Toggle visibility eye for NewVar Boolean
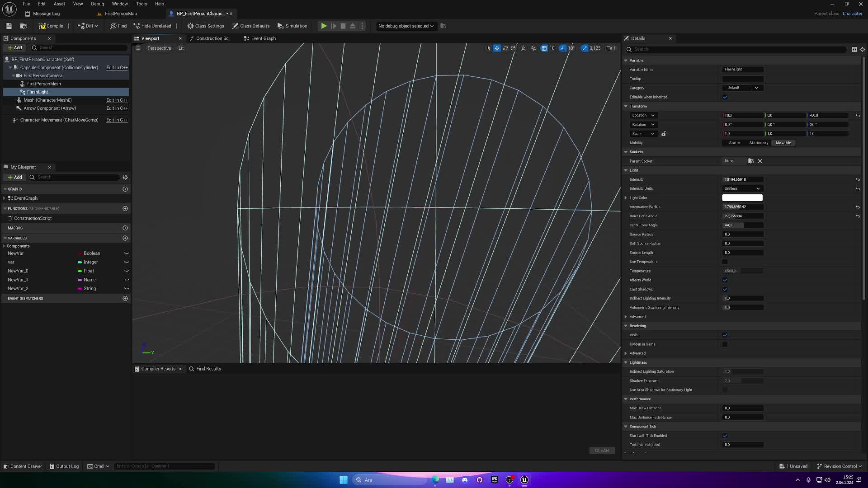This screenshot has height=488, width=868. click(127, 253)
